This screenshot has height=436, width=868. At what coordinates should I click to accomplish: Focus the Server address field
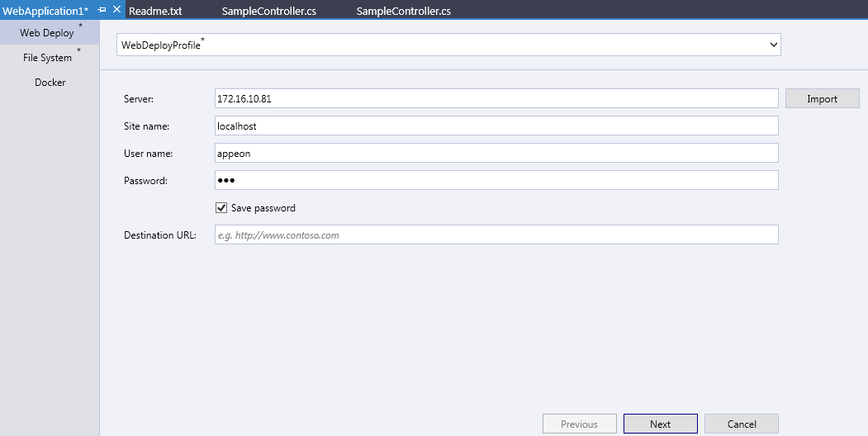tap(496, 99)
